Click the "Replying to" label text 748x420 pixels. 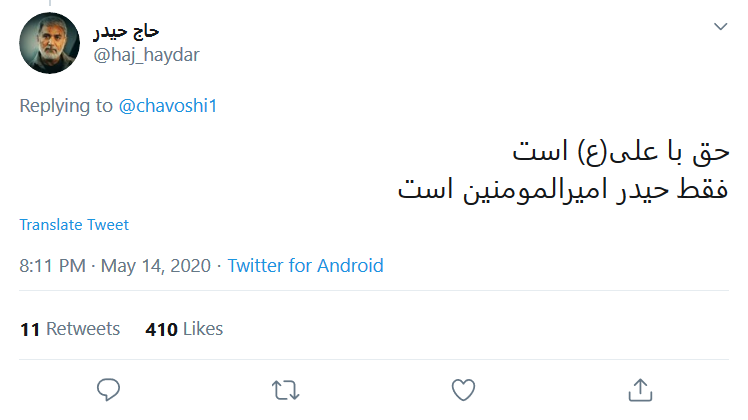point(66,107)
